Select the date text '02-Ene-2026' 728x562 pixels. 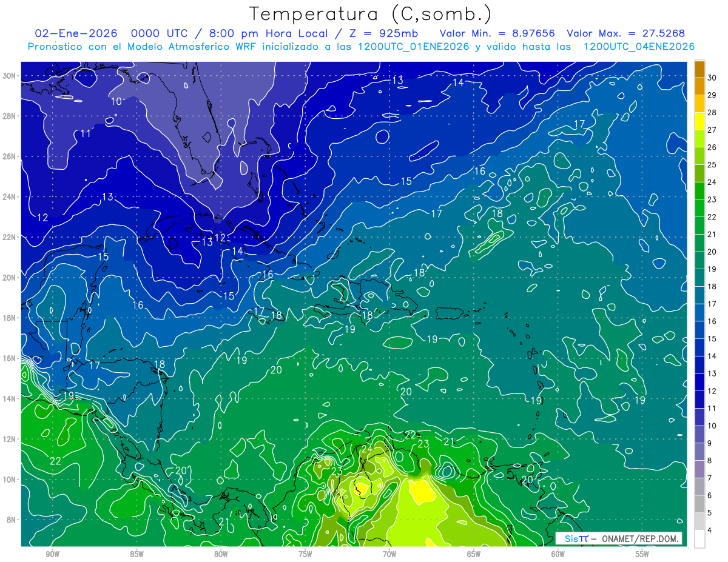[76, 33]
